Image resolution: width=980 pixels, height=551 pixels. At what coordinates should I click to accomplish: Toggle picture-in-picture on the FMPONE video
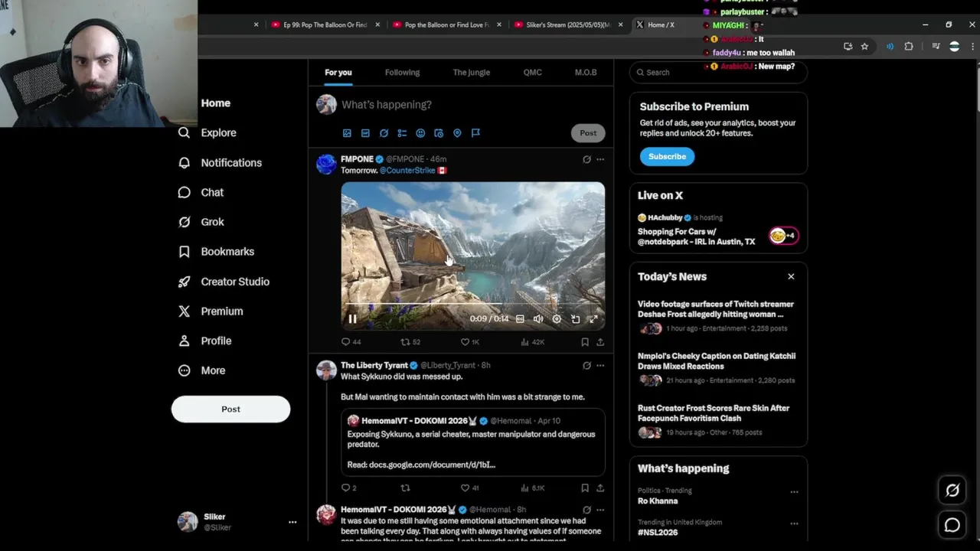pos(575,319)
